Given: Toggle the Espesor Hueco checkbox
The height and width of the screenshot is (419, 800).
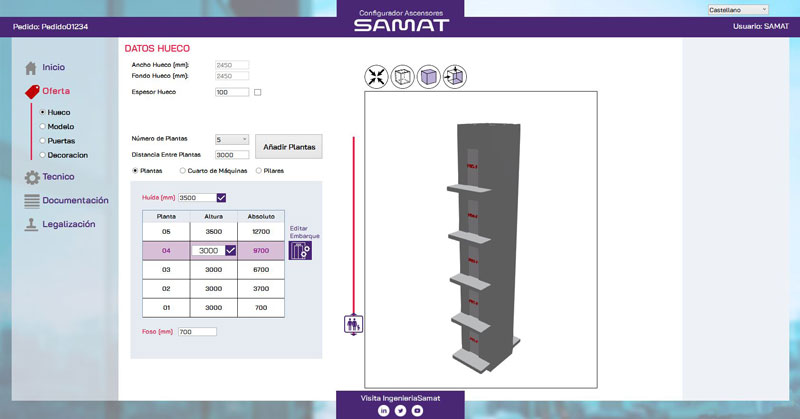Looking at the screenshot, I should [258, 92].
